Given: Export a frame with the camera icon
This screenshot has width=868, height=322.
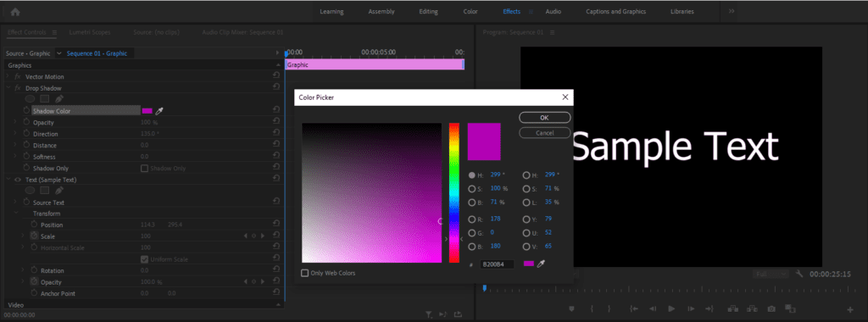Looking at the screenshot, I should click(x=771, y=308).
